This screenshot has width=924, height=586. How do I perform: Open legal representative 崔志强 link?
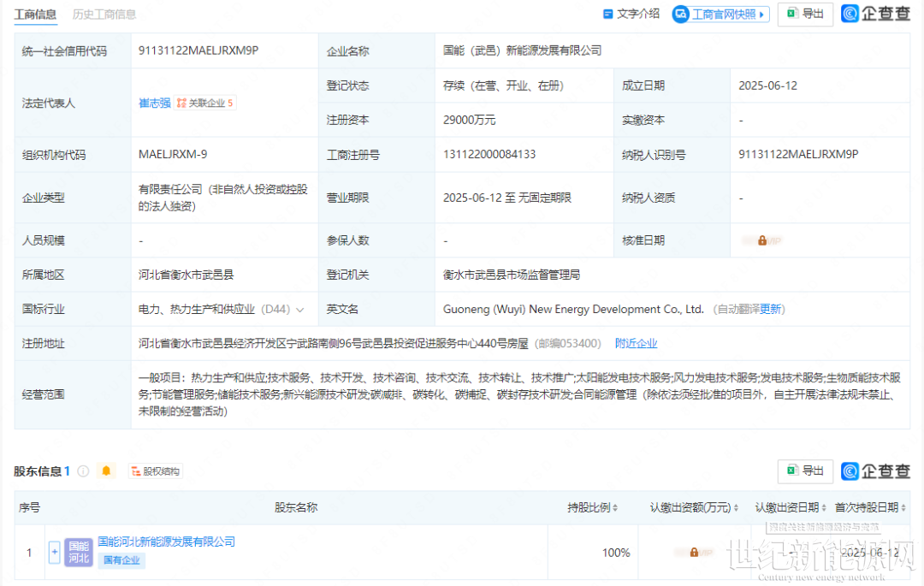coord(154,103)
